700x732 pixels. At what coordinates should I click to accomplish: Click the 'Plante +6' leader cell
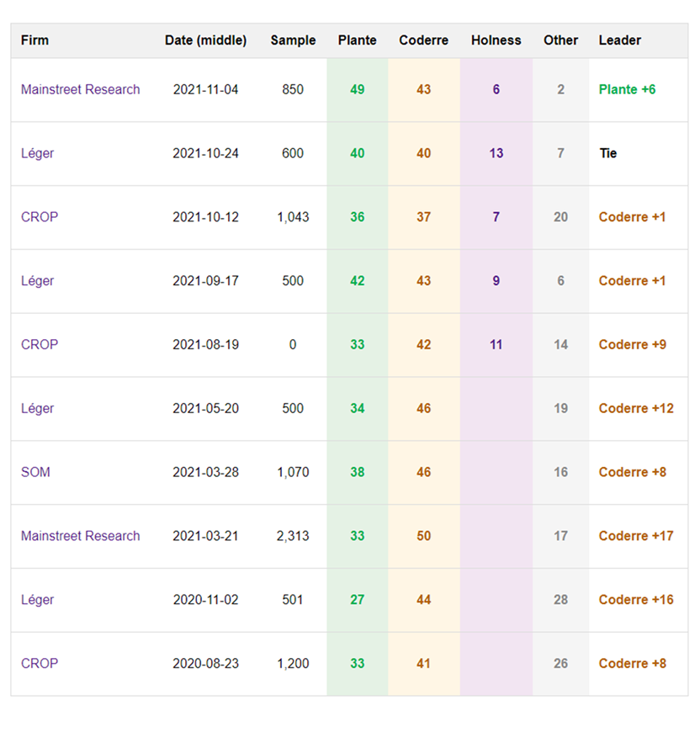click(x=627, y=90)
